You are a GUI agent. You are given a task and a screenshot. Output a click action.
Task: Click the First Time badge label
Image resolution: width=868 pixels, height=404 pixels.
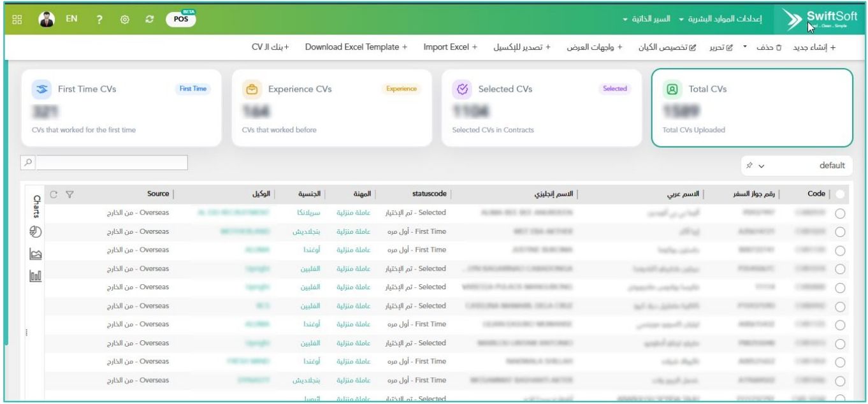pyautogui.click(x=193, y=89)
